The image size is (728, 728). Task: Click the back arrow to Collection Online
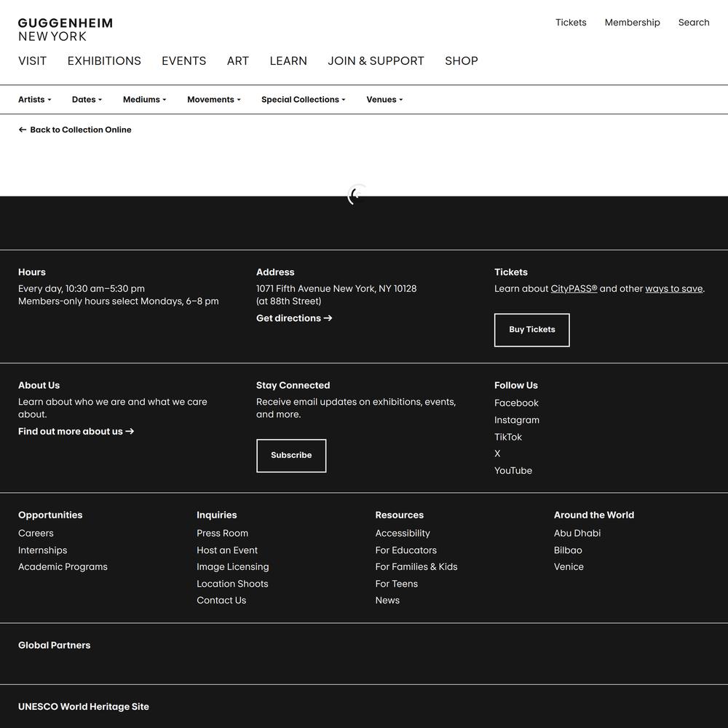pos(23,130)
